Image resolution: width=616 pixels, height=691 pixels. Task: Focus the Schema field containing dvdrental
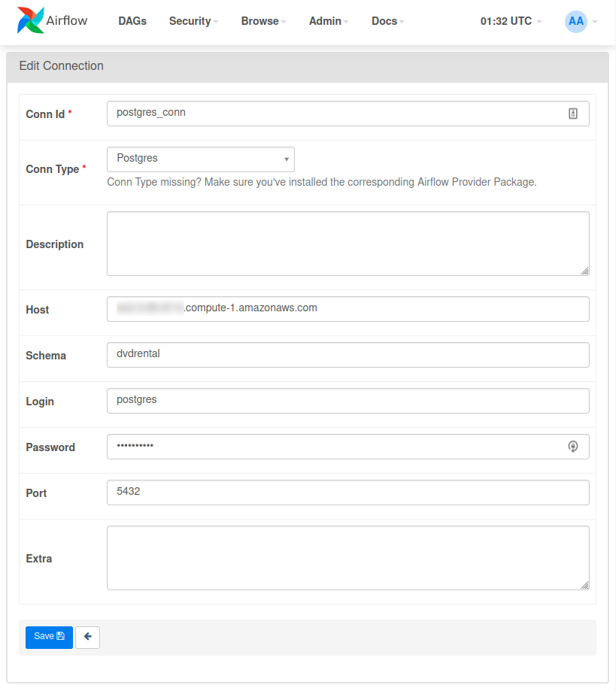347,355
